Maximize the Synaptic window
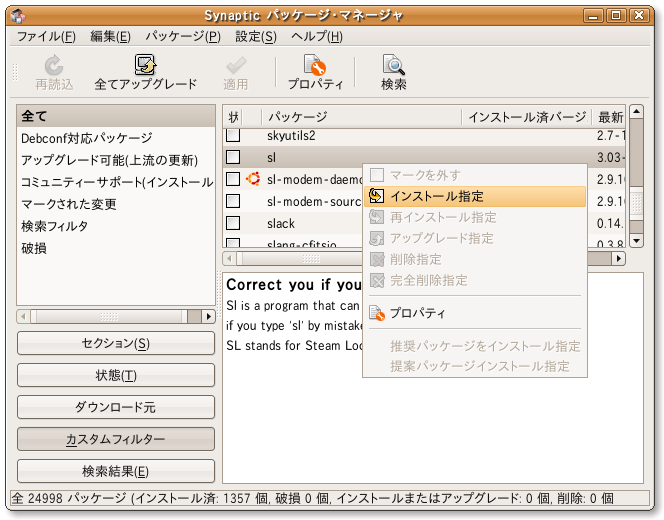This screenshot has height=520, width=664. click(x=617, y=16)
